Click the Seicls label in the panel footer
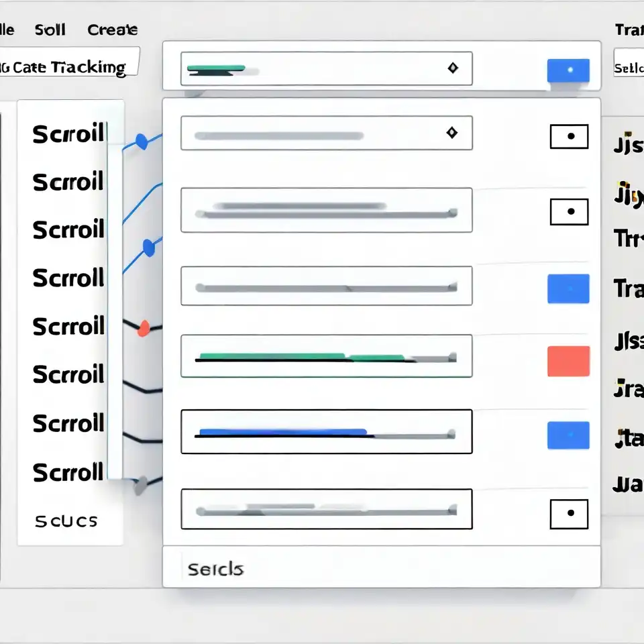 (215, 570)
